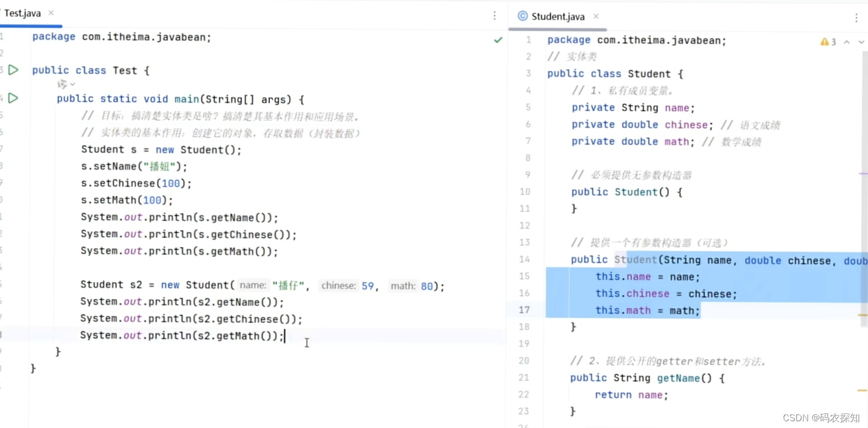This screenshot has height=428, width=868.
Task: Click '// 提供一个有参数构造器' comment
Action: (x=650, y=243)
